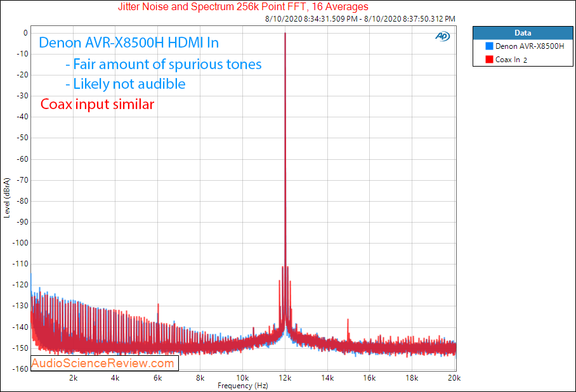This screenshot has width=576, height=392.
Task: Click the 2k frequency tick label
Action: [73, 378]
